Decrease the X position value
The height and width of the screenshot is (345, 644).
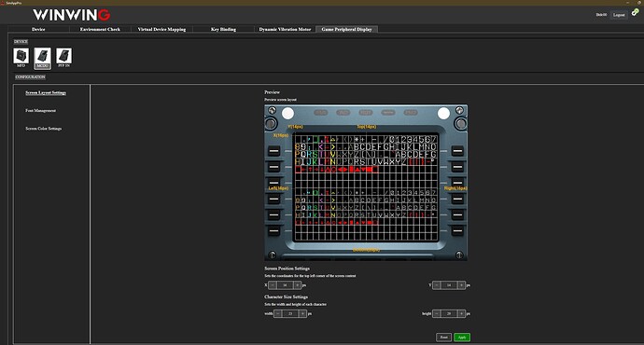(273, 284)
